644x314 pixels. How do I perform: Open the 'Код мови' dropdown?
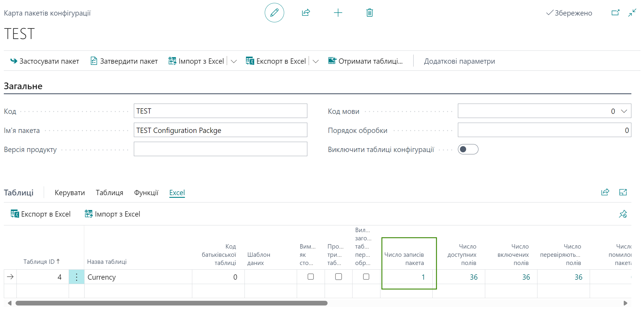(x=624, y=111)
